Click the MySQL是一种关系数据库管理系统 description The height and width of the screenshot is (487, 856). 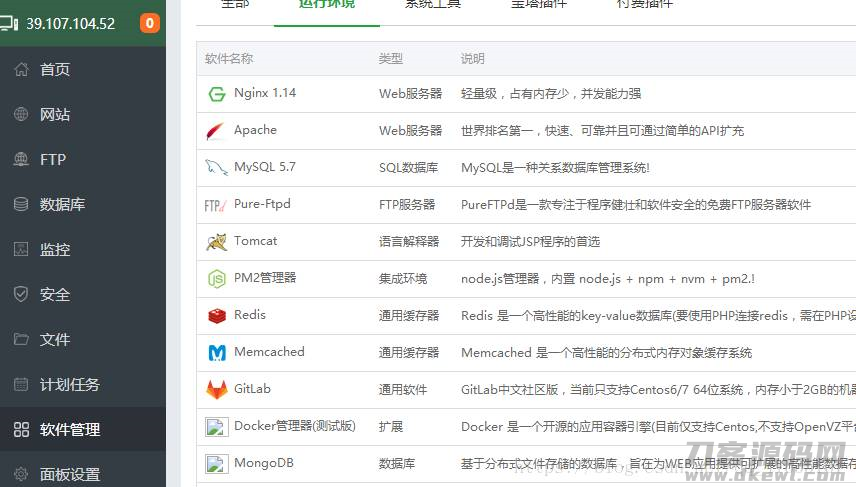(555, 168)
